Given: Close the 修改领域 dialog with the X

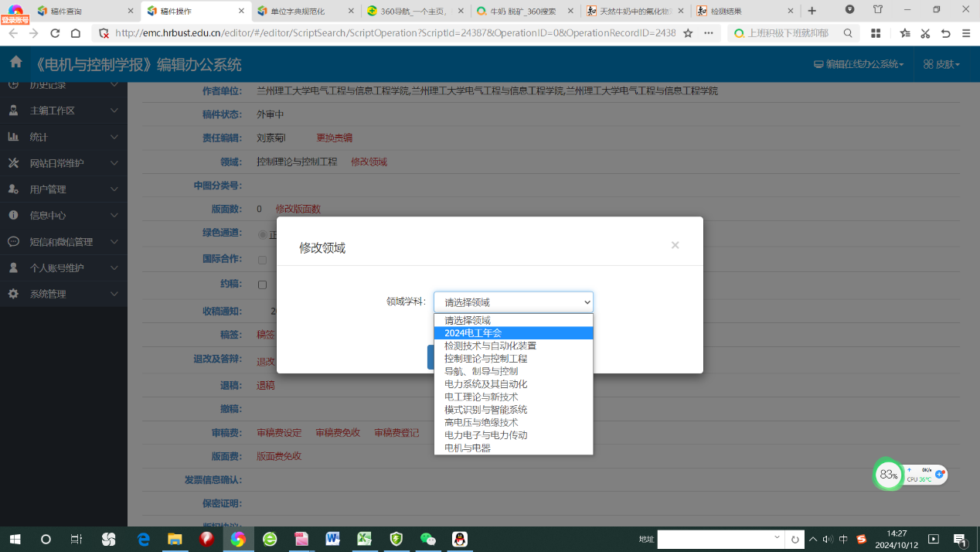Looking at the screenshot, I should [x=675, y=245].
